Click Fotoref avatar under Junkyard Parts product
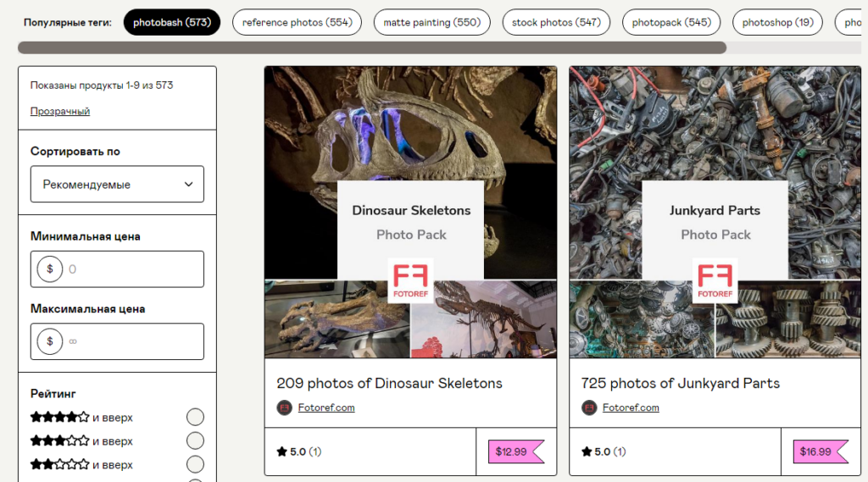868x482 pixels. coord(589,407)
